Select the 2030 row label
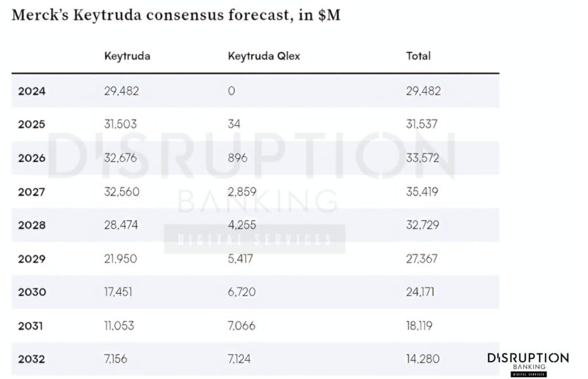The height and width of the screenshot is (379, 588). pyautogui.click(x=32, y=292)
